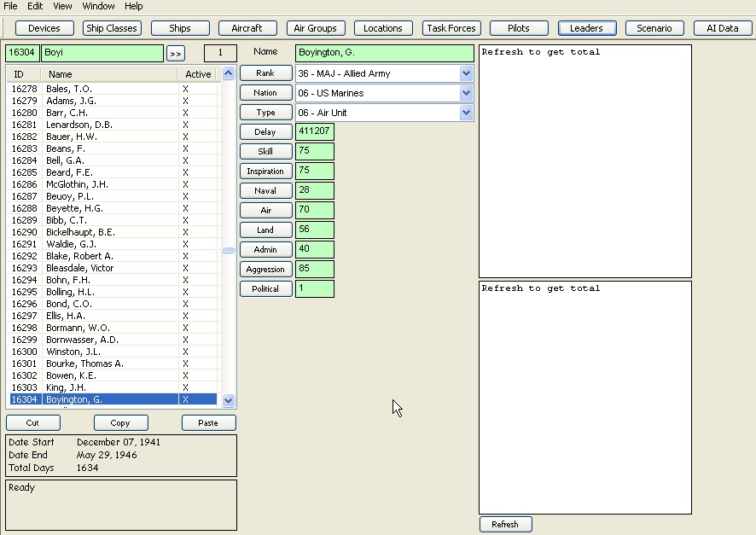Expand the Type dropdown

click(466, 112)
